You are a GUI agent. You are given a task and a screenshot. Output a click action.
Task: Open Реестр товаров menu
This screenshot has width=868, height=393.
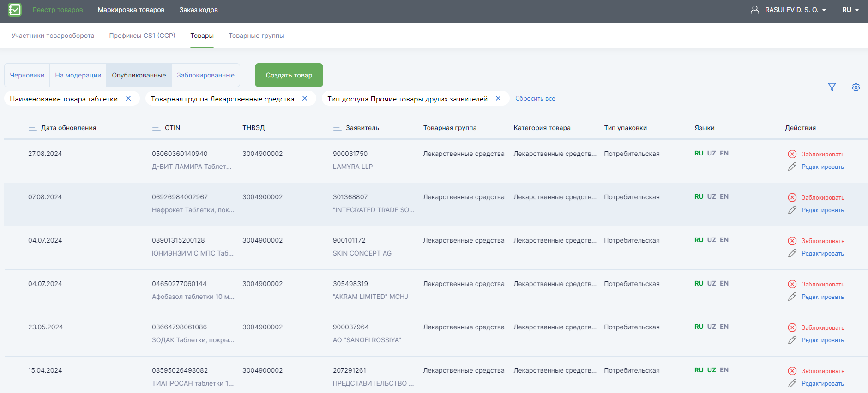click(58, 10)
